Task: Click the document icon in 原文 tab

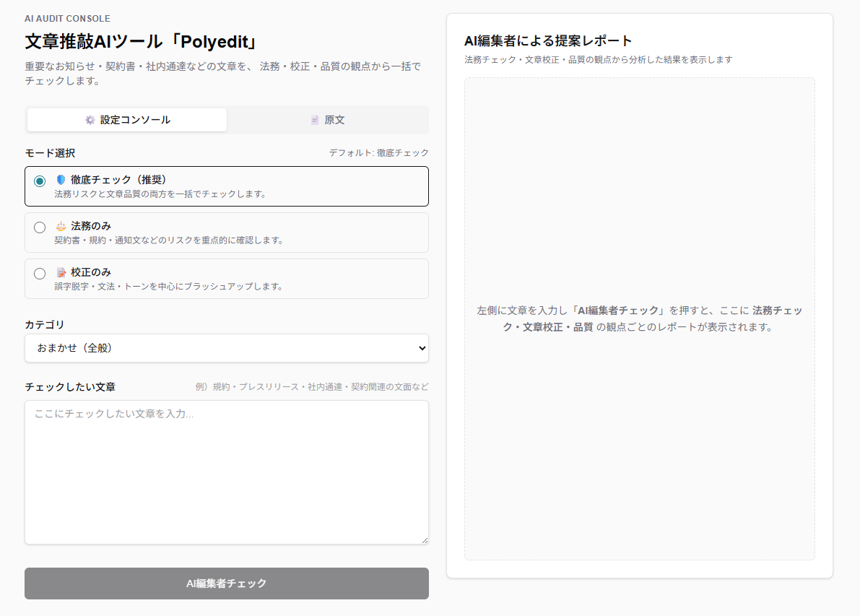Action: click(x=315, y=120)
